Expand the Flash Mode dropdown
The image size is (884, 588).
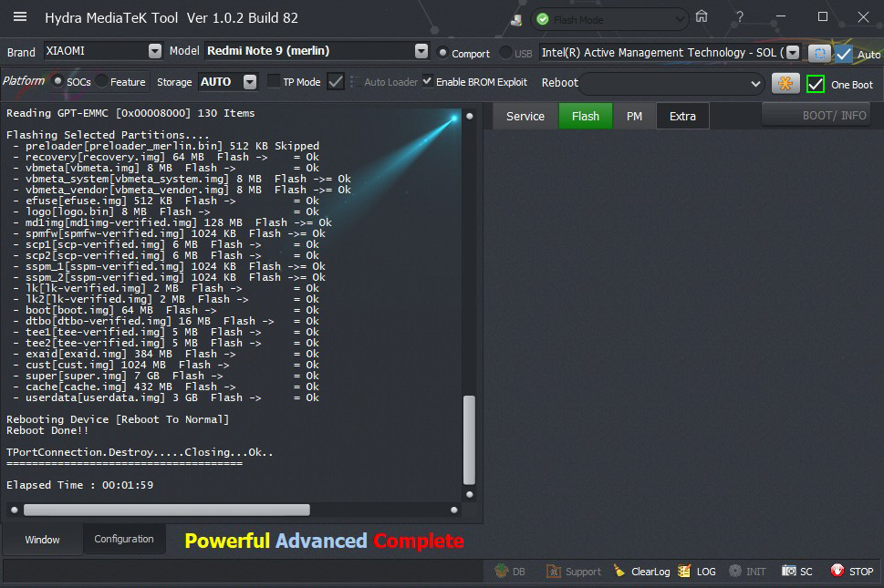click(680, 20)
